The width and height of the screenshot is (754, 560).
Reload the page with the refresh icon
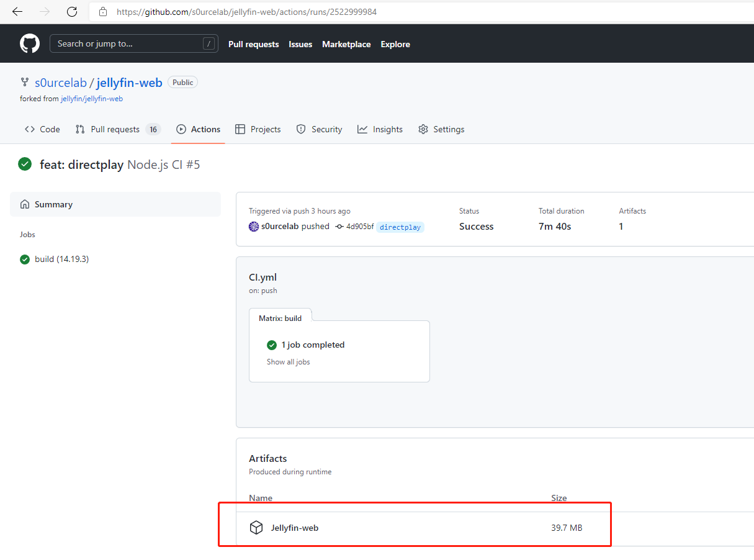72,12
